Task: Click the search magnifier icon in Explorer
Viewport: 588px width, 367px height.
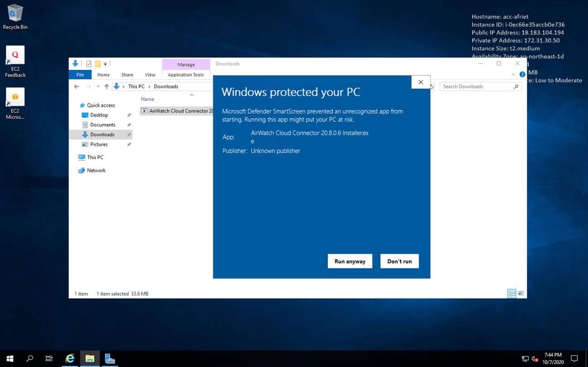Action: (x=516, y=86)
